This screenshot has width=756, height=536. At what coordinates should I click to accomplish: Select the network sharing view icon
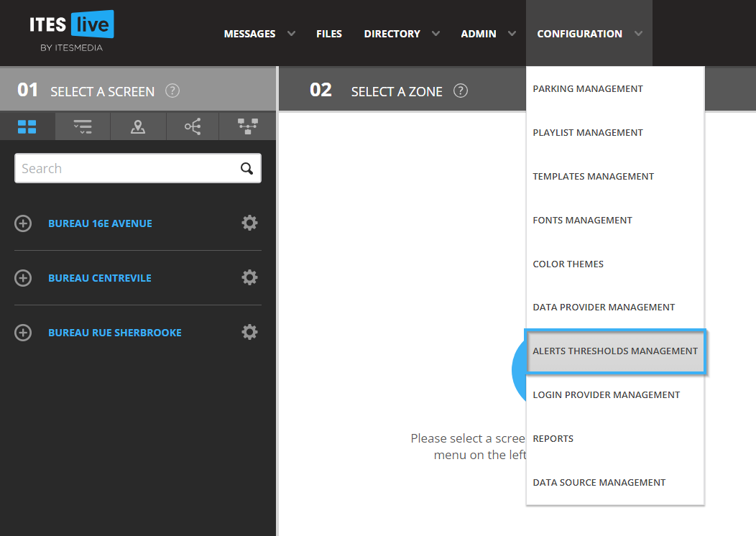click(193, 126)
